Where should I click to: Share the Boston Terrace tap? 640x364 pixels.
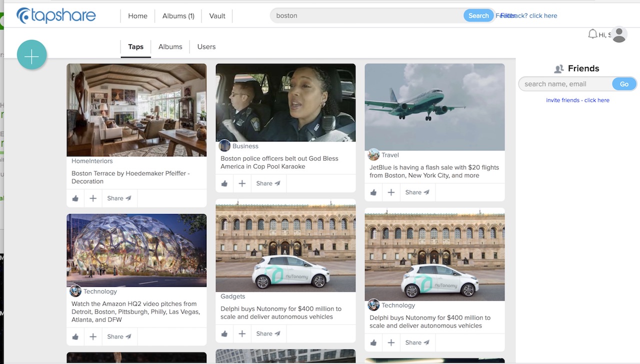(x=119, y=198)
